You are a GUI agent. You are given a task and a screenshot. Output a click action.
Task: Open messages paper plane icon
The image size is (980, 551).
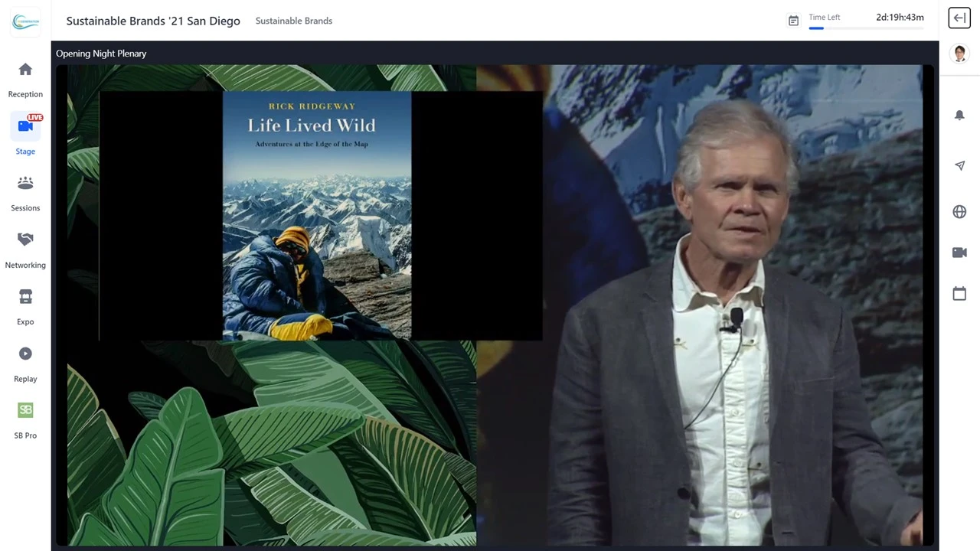click(x=959, y=165)
